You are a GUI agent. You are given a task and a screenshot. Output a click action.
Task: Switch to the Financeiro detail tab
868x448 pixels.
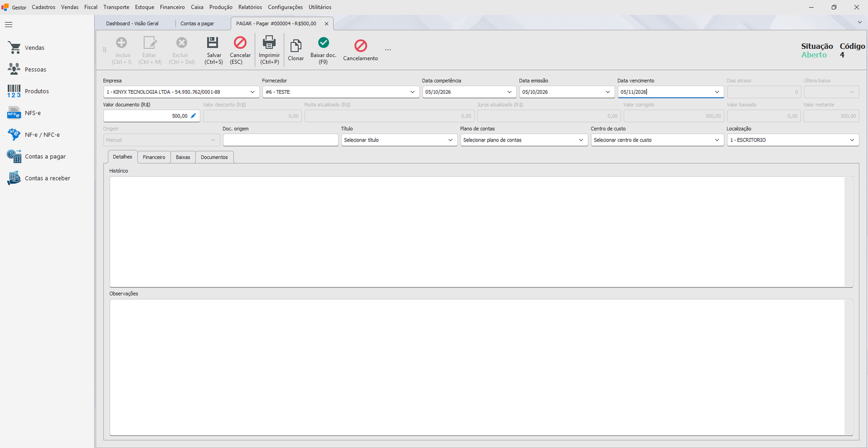coord(154,157)
